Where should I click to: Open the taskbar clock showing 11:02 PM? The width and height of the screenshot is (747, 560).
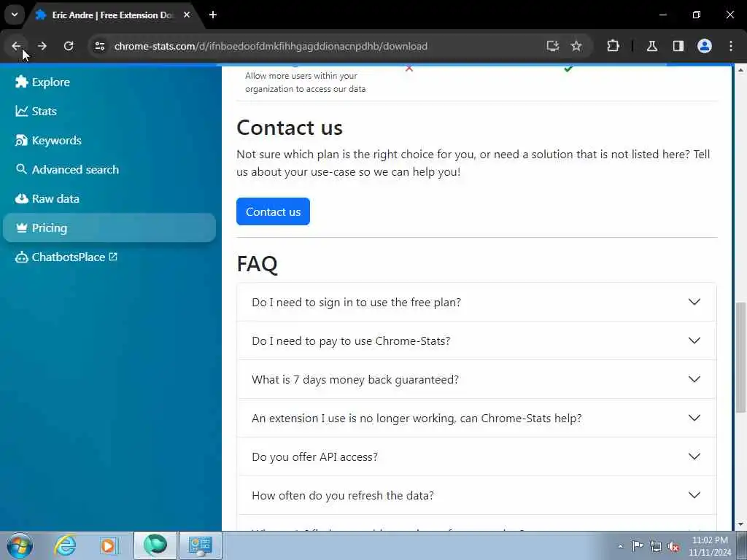point(710,546)
